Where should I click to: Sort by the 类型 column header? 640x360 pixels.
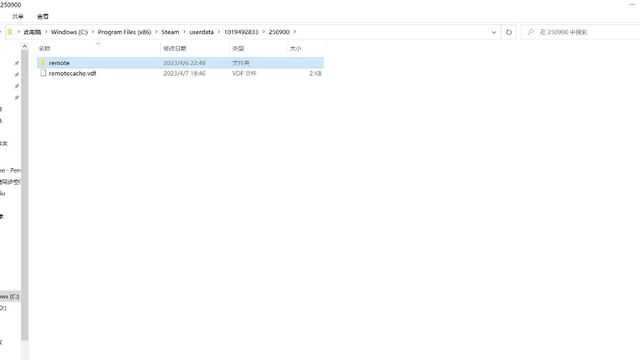238,49
